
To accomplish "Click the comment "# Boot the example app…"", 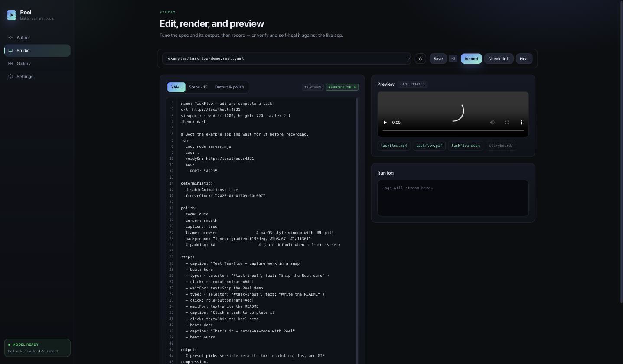I will point(245,134).
